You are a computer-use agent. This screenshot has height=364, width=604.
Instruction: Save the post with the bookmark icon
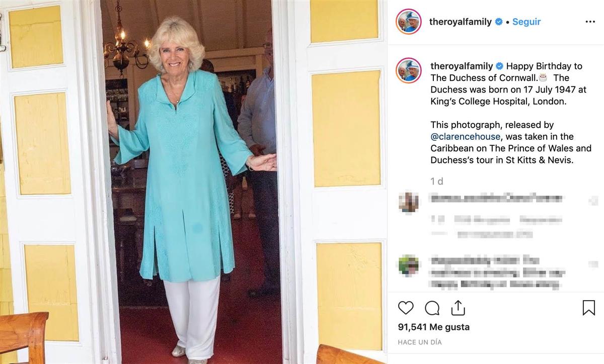[588, 308]
